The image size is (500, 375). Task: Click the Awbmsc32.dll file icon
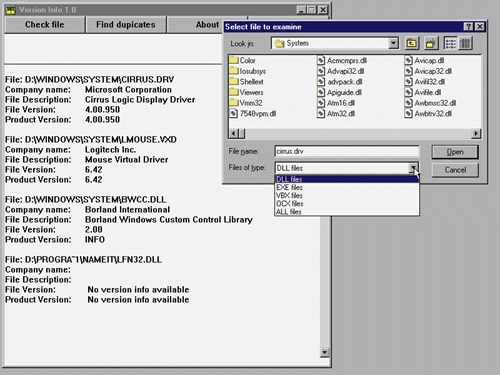409,103
